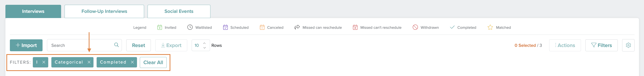Screen dimensions: 644x76
Task: Click the Canceled calendar legend icon
Action: tap(262, 27)
